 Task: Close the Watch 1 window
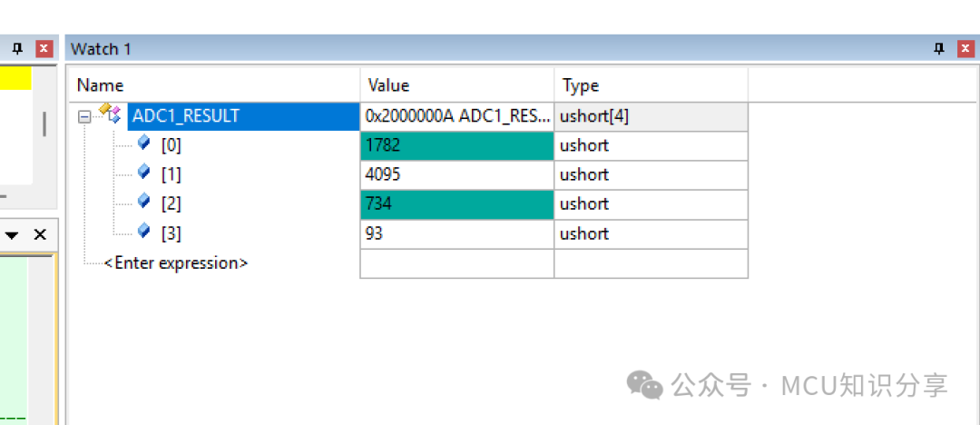point(965,49)
